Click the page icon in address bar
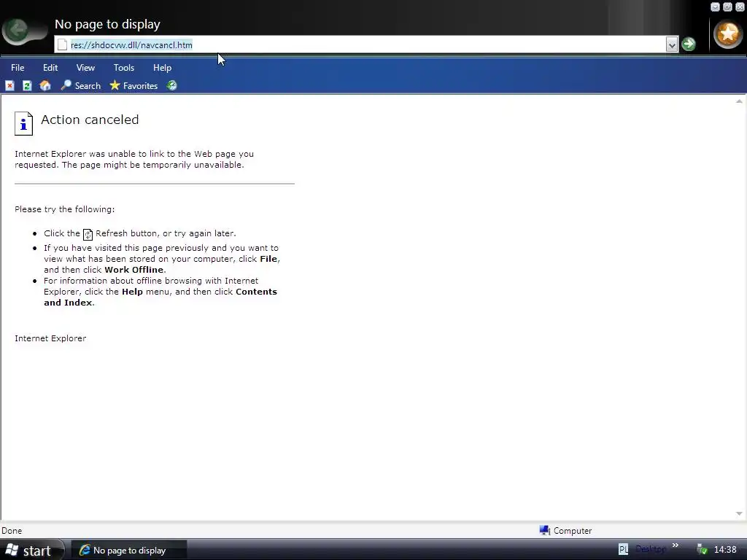Screen dimensions: 747x560 coord(62,44)
